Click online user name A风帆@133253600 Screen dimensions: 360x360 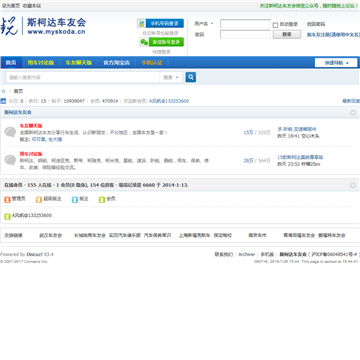[32, 216]
